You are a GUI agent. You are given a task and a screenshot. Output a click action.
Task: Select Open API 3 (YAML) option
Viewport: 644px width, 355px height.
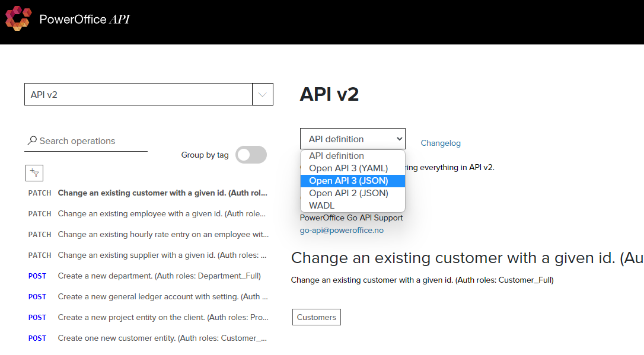coord(348,168)
